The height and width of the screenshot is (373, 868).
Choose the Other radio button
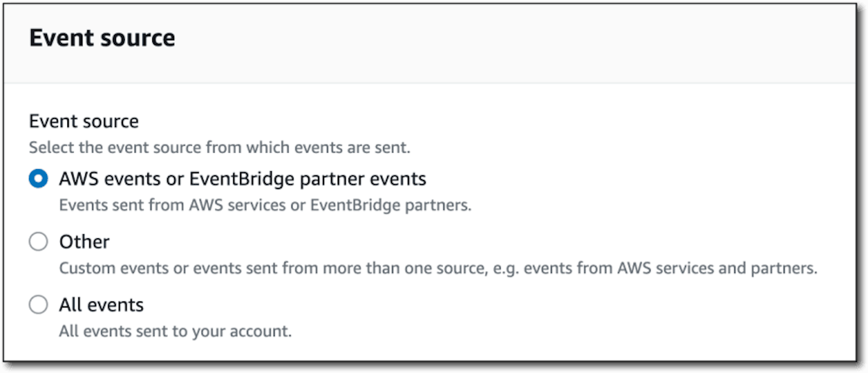pyautogui.click(x=38, y=241)
